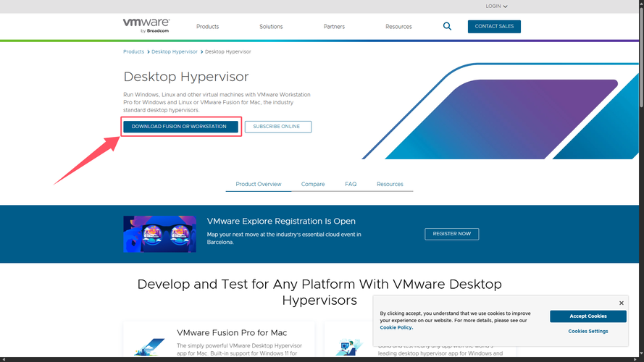Open the Cookie Policy link

(396, 327)
